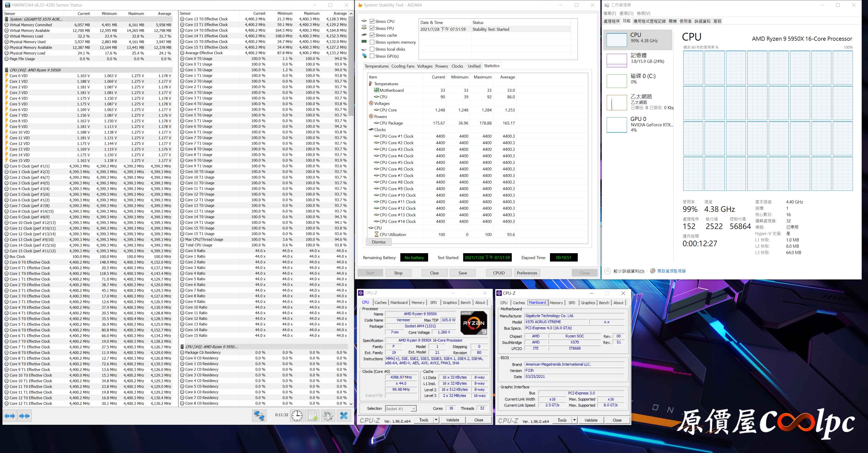Click Validate in left CPU-Z window
The width and height of the screenshot is (868, 453).
click(x=453, y=420)
